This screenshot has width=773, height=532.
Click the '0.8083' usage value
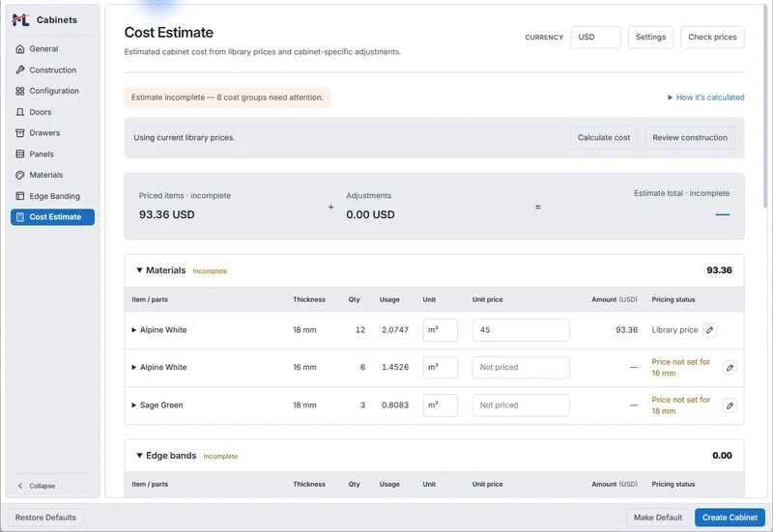395,406
